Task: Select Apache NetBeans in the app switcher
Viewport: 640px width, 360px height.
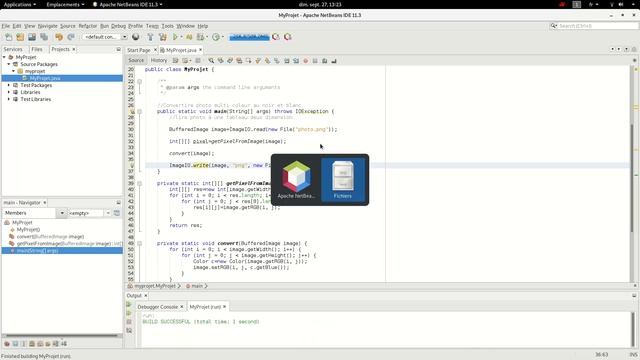Action: 296,180
